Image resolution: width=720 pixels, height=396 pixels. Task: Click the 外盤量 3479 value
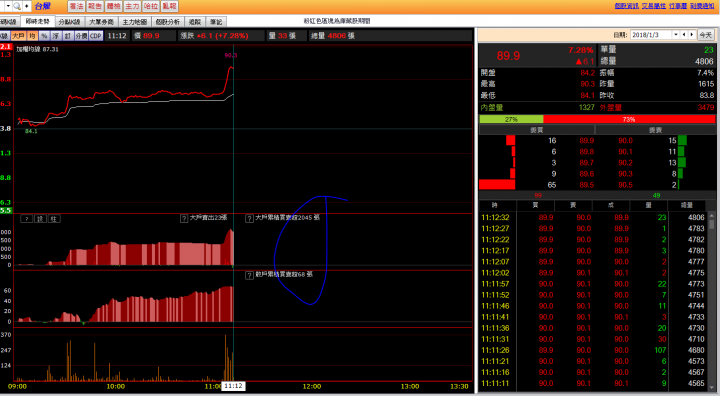706,107
